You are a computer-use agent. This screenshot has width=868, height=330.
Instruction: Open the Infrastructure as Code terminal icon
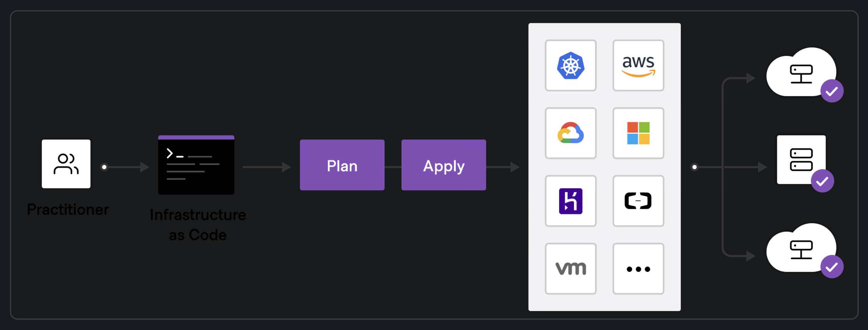(196, 165)
